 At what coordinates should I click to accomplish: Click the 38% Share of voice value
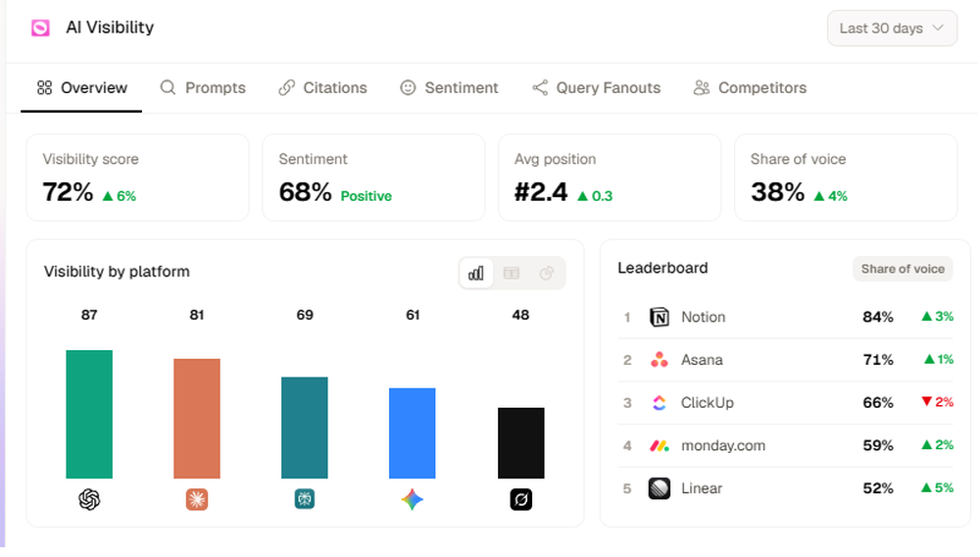click(x=777, y=192)
